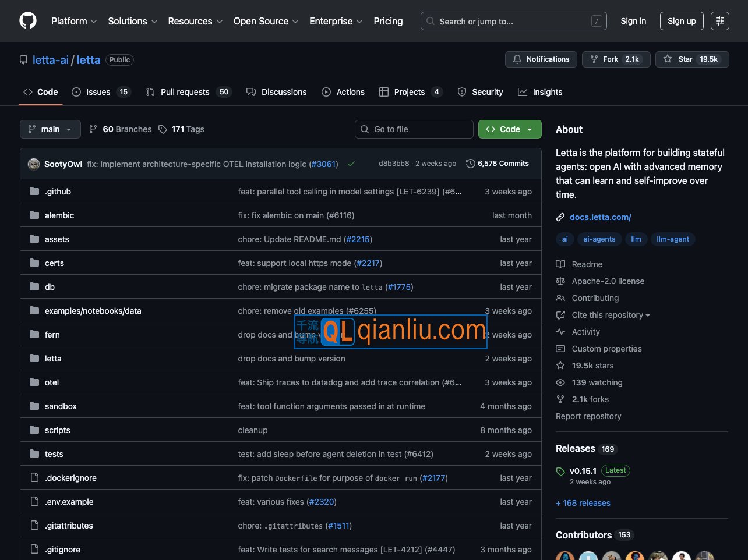Click the tags icon beside 171 Tags
The width and height of the screenshot is (748, 560).
click(x=163, y=129)
